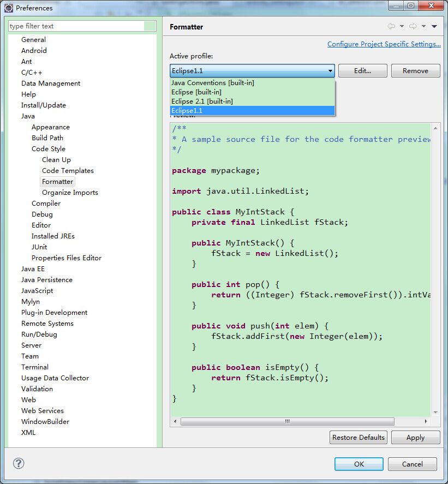This screenshot has width=448, height=484.
Task: Select Code Templates tree item
Action: coord(68,170)
